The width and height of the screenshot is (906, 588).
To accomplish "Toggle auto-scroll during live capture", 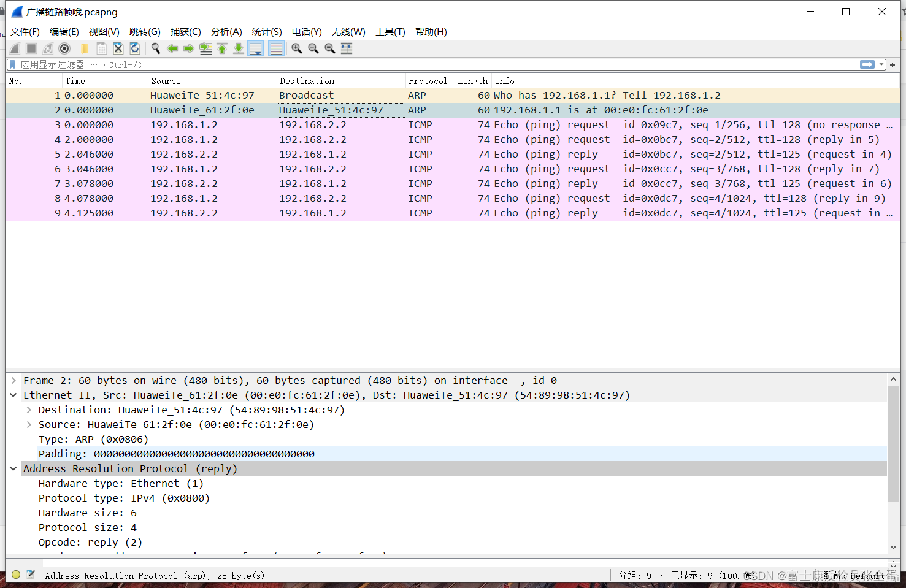I will [256, 48].
